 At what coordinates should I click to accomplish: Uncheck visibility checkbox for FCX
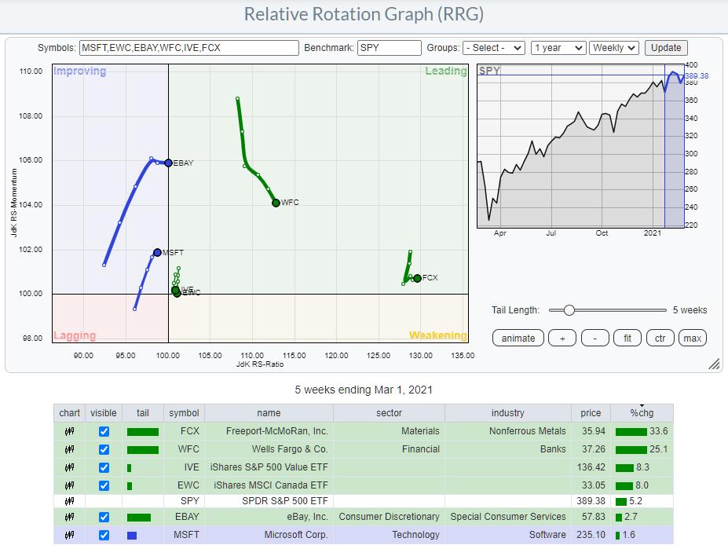click(104, 431)
